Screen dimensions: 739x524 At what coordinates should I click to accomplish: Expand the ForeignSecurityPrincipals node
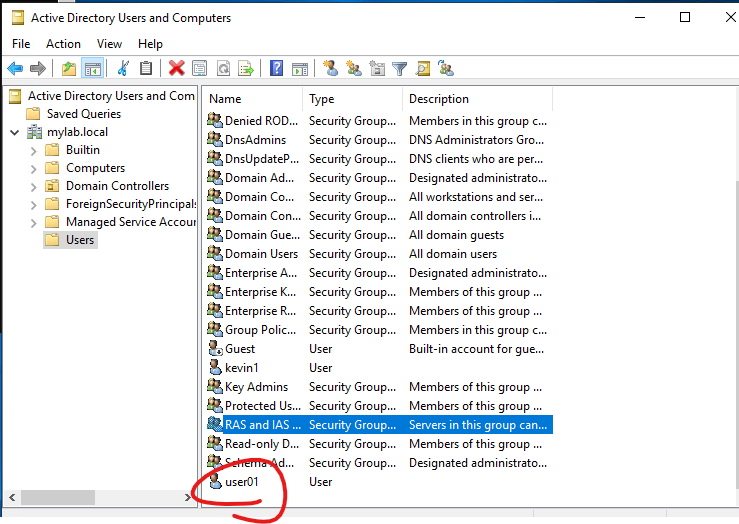point(33,205)
